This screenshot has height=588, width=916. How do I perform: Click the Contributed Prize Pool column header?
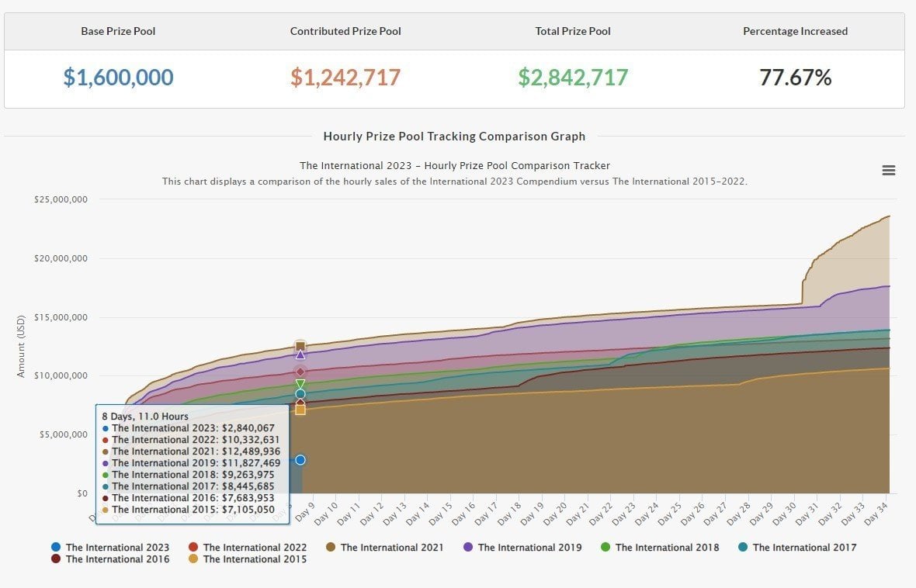[x=346, y=31]
